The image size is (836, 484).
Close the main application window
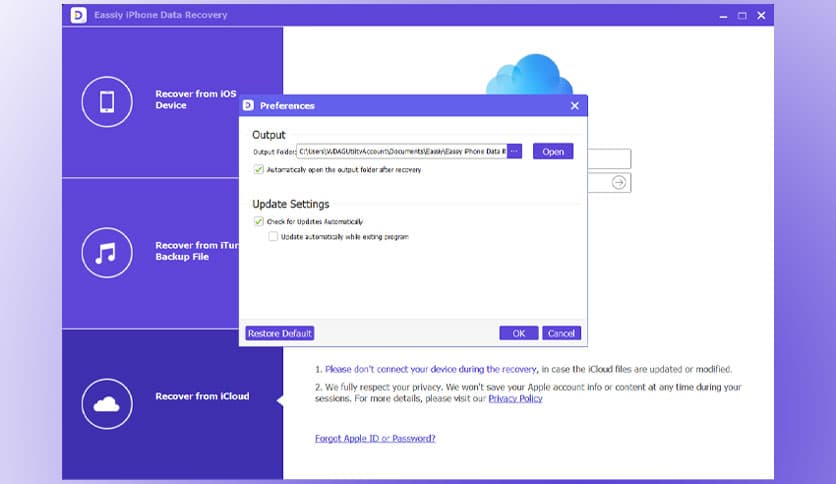(761, 16)
